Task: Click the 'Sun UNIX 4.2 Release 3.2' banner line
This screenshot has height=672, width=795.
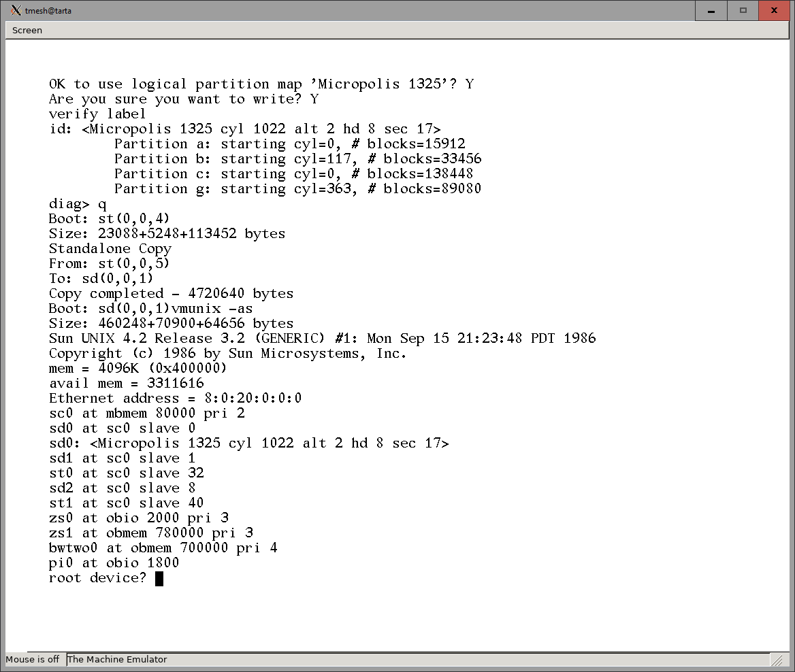Action: tap(322, 339)
